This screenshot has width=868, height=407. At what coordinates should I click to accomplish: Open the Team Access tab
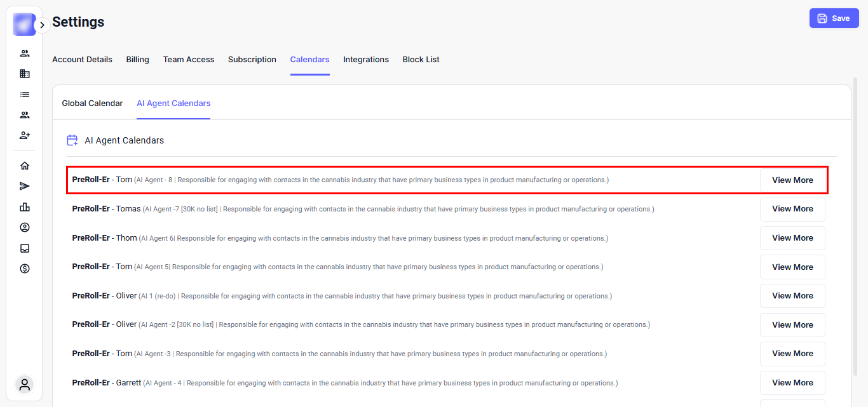click(x=189, y=60)
